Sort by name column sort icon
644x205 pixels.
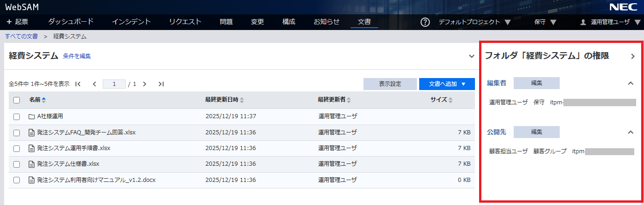point(44,100)
